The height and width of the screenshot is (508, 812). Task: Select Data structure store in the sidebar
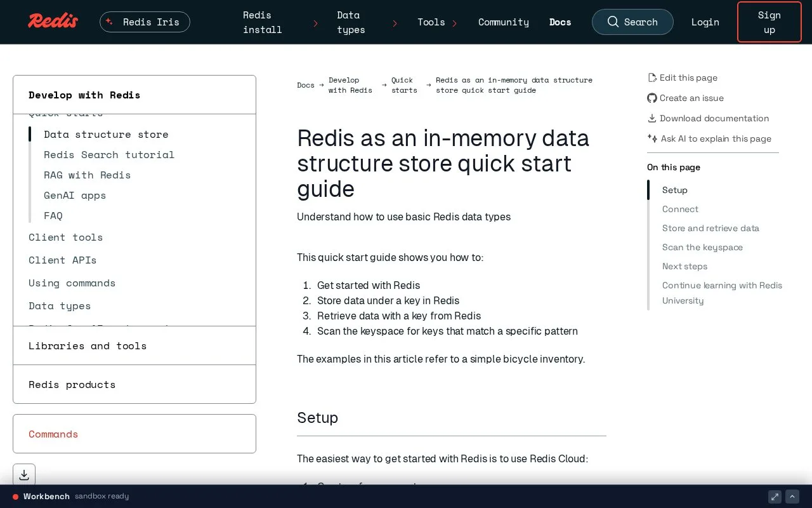coord(106,134)
